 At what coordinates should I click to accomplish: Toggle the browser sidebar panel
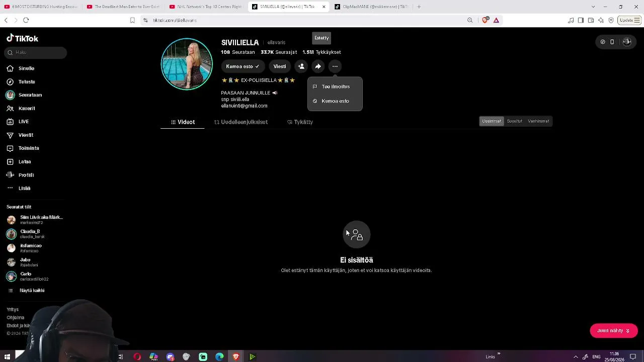(581, 20)
